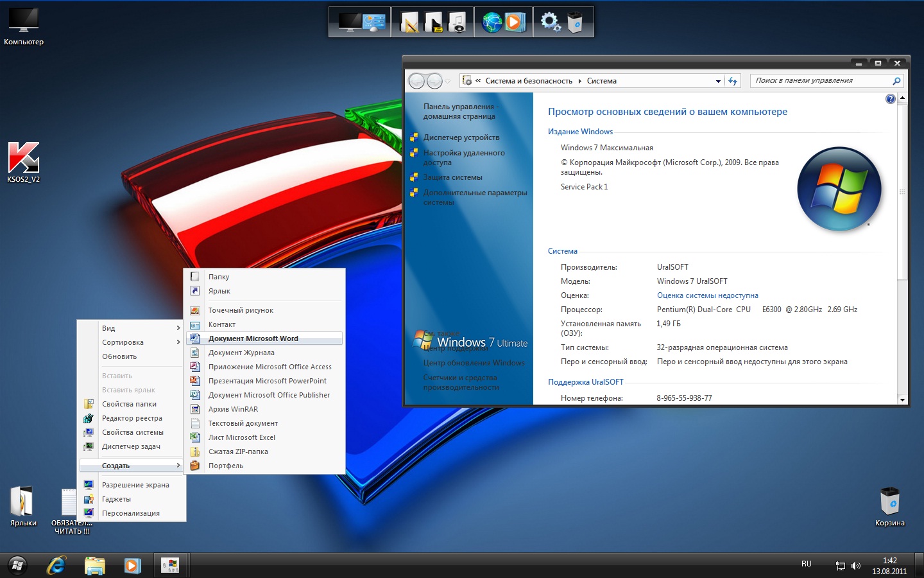Expand the Вид submenu arrow
924x578 pixels.
178,328
